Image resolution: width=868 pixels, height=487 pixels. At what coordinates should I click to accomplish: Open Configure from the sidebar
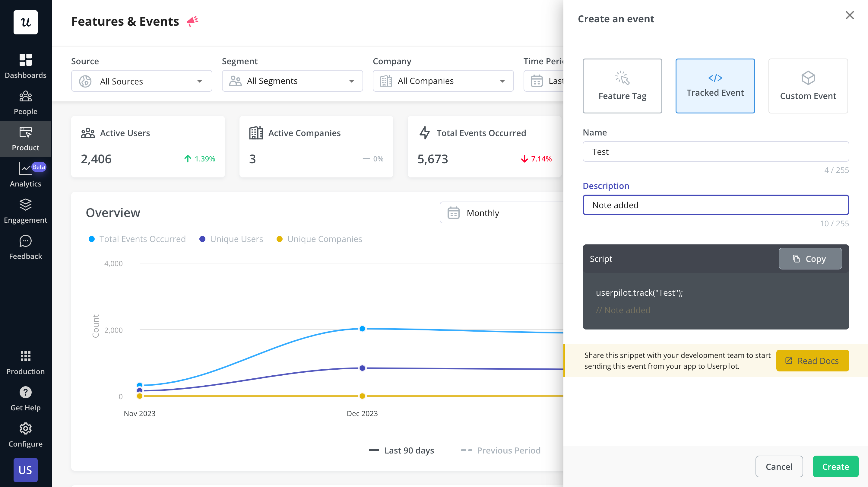[26, 434]
